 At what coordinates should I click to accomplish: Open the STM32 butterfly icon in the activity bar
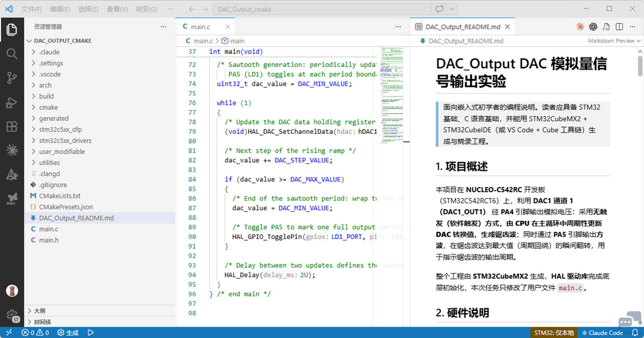[x=12, y=199]
